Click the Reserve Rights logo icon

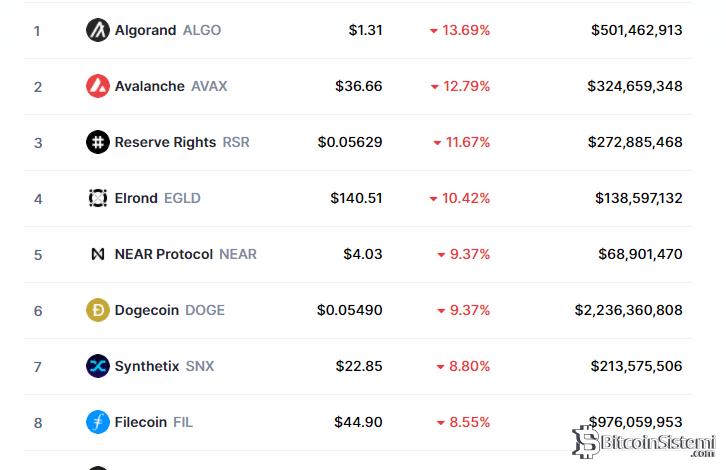tap(97, 142)
